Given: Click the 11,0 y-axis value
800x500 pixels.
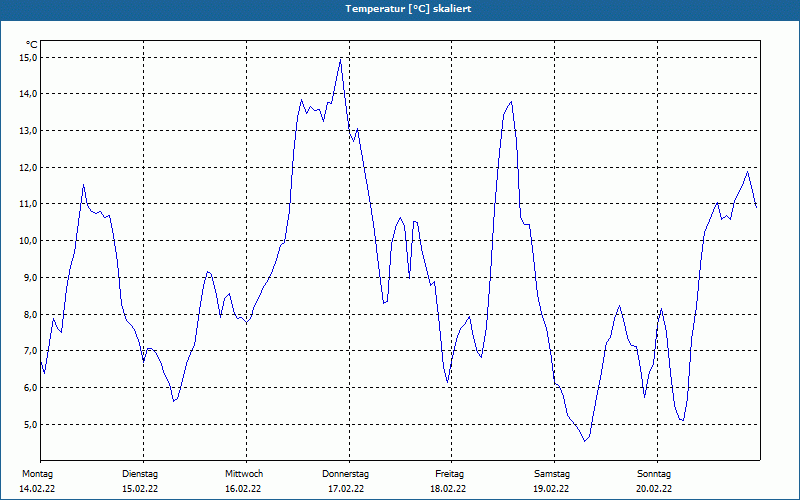Looking at the screenshot, I should (x=28, y=204).
